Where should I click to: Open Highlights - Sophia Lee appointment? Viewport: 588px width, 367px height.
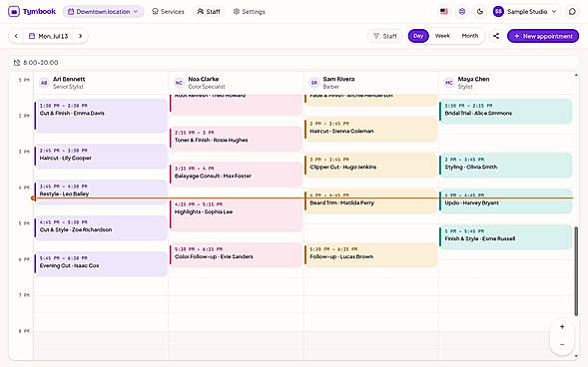(236, 215)
